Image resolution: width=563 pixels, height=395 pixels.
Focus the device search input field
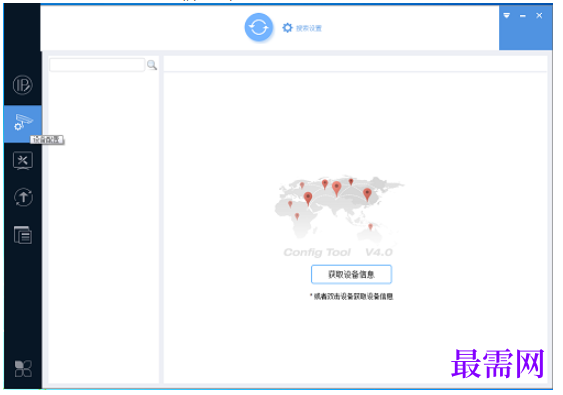point(97,65)
